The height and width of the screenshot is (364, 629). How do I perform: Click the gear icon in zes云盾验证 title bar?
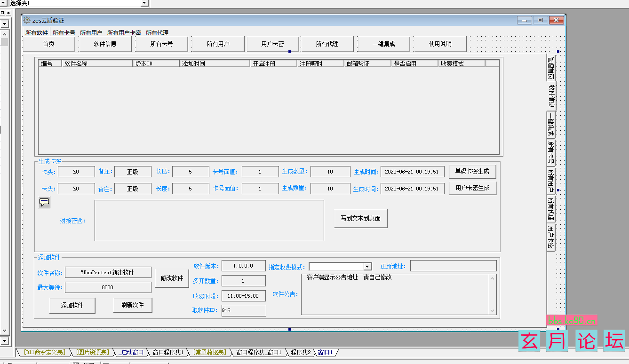click(27, 20)
